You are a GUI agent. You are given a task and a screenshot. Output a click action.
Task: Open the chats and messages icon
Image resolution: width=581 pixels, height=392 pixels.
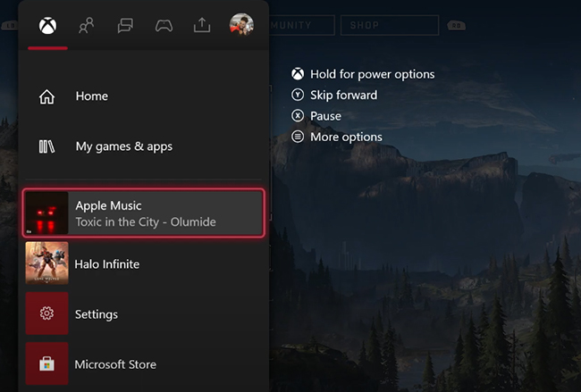pos(125,25)
